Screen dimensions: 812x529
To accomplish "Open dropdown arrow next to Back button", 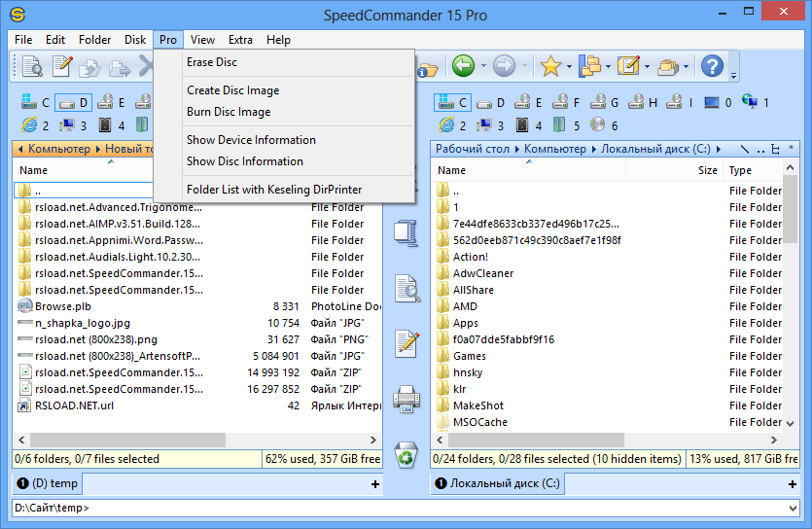I will click(483, 66).
